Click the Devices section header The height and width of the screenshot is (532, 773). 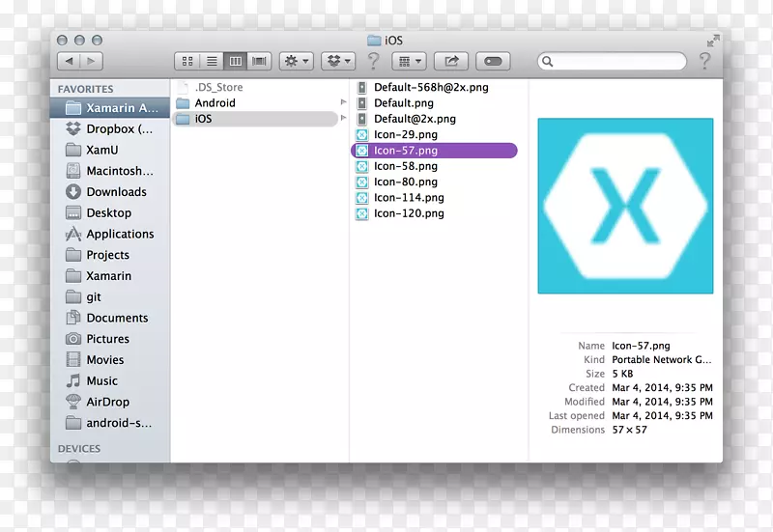click(x=79, y=449)
